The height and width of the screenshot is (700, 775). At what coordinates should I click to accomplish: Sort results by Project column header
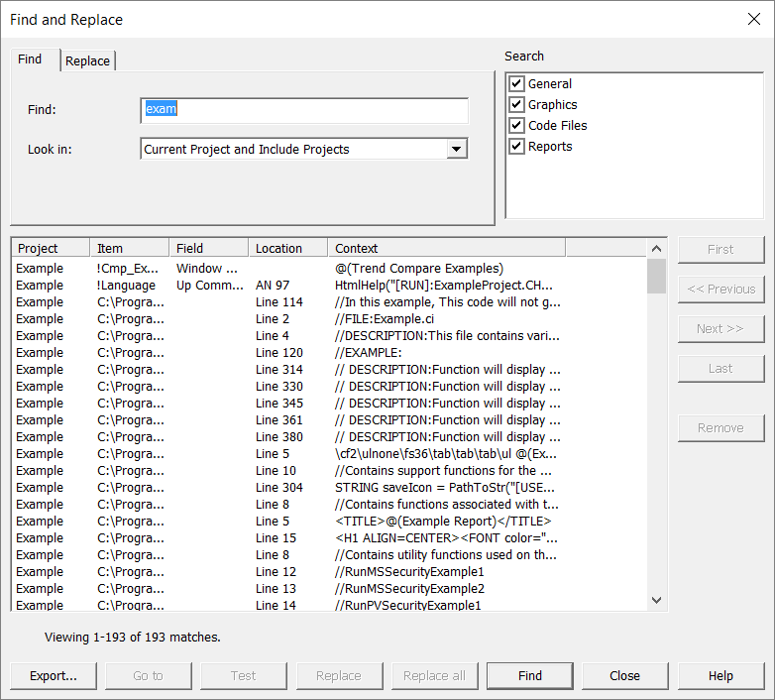click(x=50, y=249)
